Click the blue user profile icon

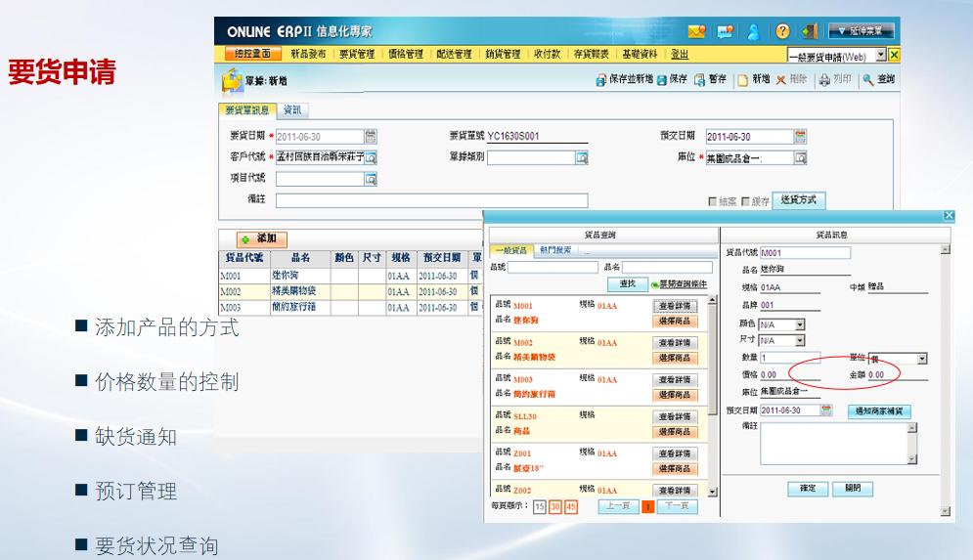click(x=754, y=31)
